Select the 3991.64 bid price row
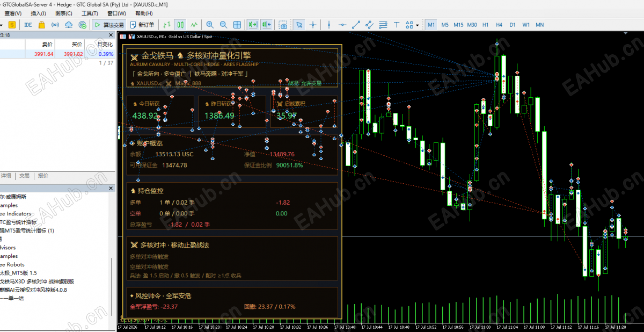Viewport: 644px width, 332px height. tap(57, 54)
